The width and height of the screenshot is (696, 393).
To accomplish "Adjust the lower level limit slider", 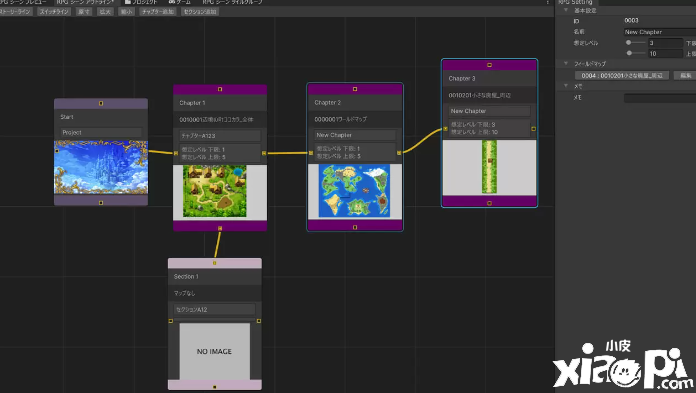I will click(635, 43).
